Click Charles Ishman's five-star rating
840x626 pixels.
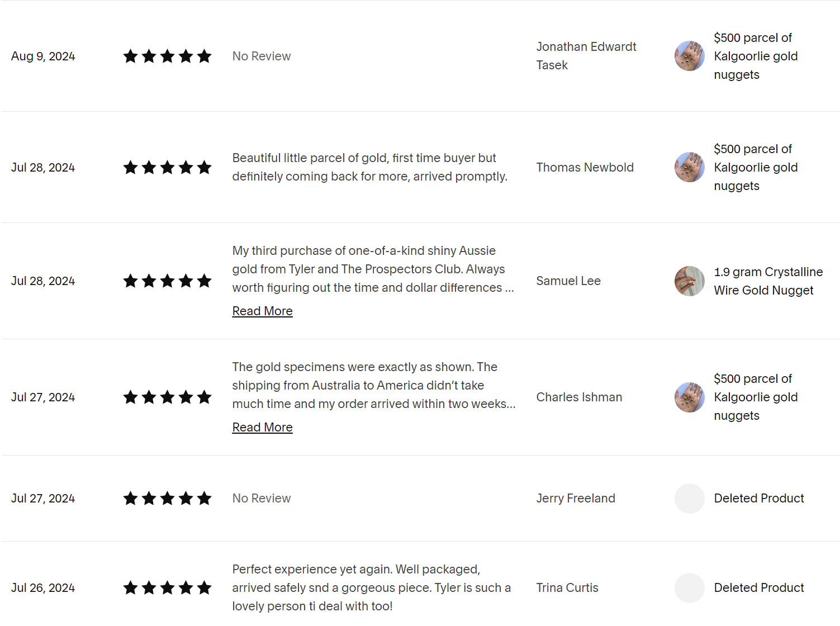tap(167, 397)
